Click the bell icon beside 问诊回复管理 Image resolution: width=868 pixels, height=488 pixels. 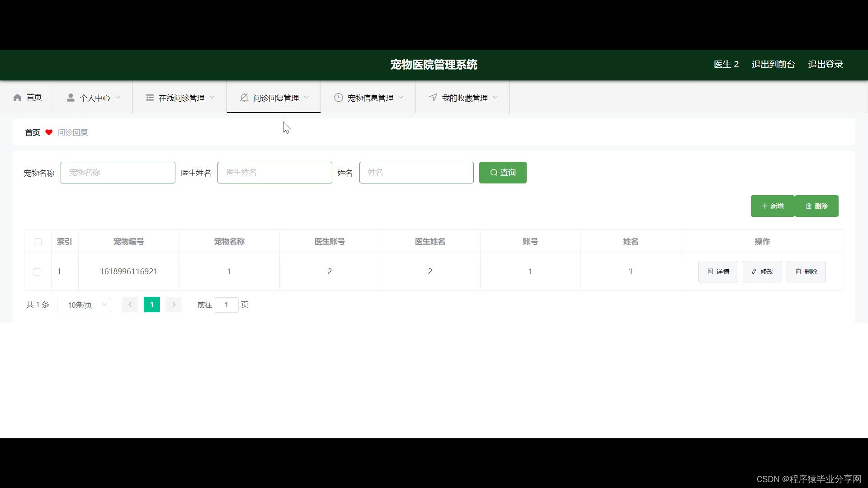244,98
